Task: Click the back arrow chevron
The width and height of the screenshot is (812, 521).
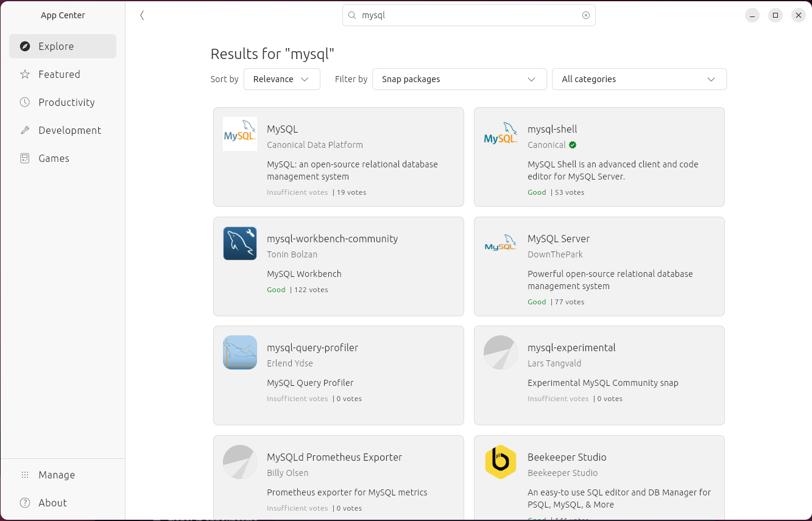Action: (x=142, y=15)
